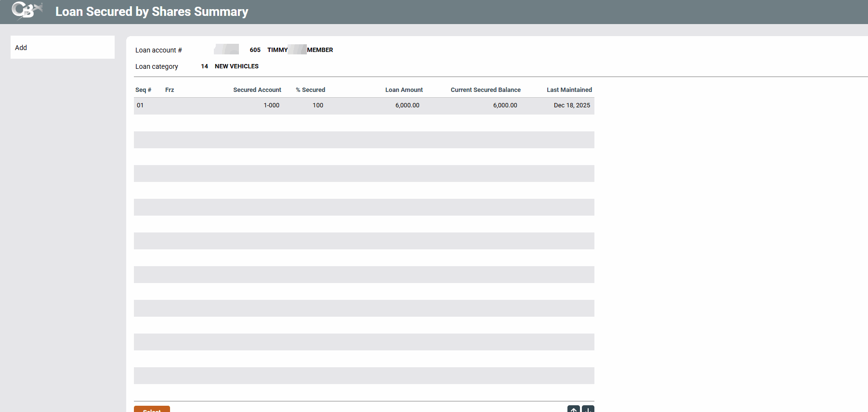
Task: Click secured account 1-000 cell
Action: pyautogui.click(x=271, y=105)
